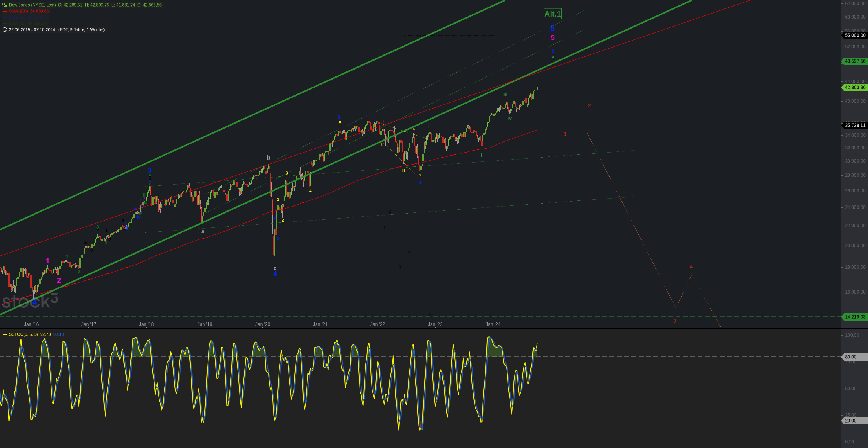Click the 60.000,00 price axis label
868x448 pixels.
click(855, 17)
